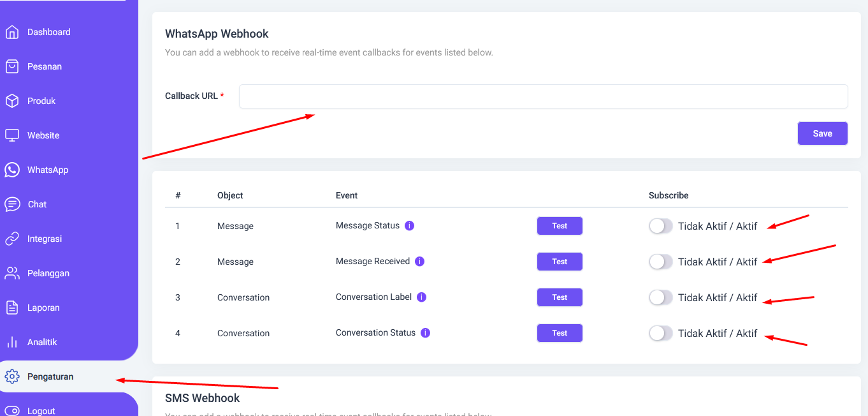Run Test for Conversation Status
Viewport: 868px width, 416px height.
(560, 333)
